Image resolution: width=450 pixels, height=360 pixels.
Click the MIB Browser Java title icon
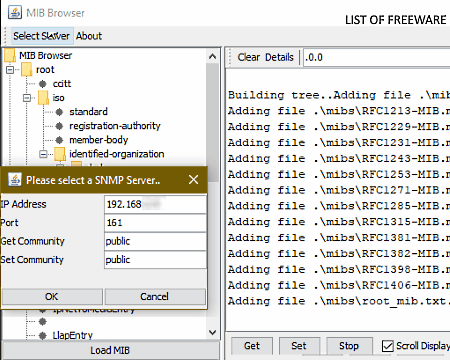point(15,13)
